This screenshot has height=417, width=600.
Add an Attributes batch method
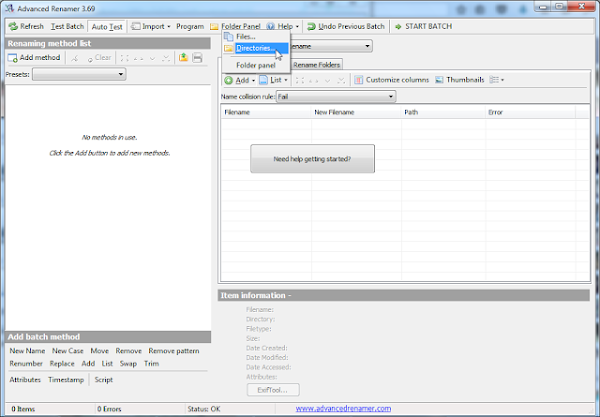pyautogui.click(x=25, y=380)
